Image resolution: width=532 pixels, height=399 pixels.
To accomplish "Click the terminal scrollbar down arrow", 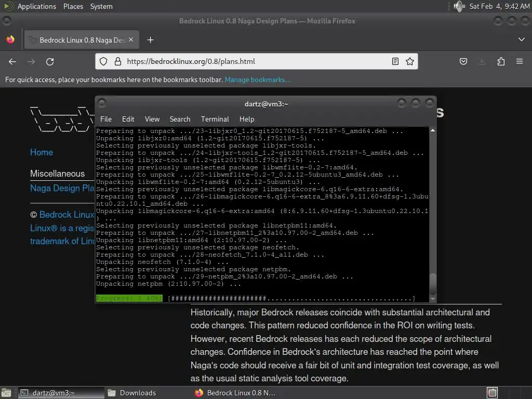I will point(433,299).
